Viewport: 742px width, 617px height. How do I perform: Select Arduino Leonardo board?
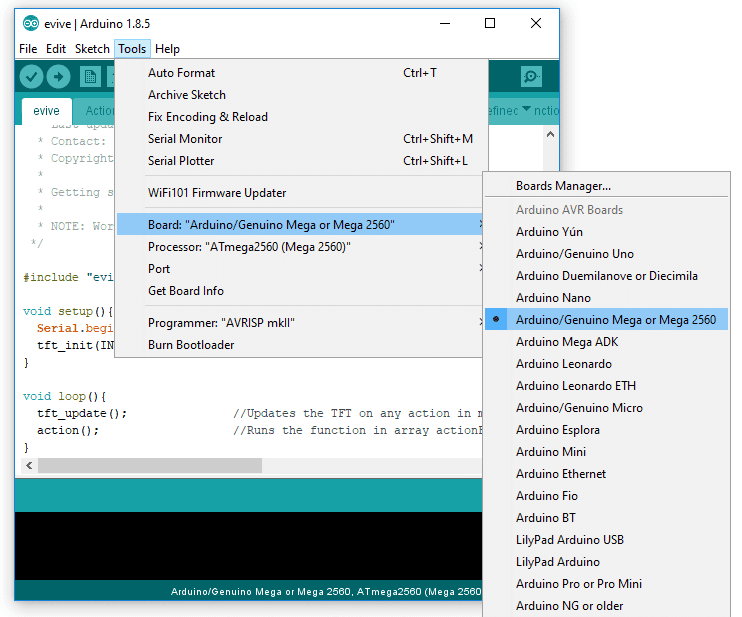[x=606, y=364]
